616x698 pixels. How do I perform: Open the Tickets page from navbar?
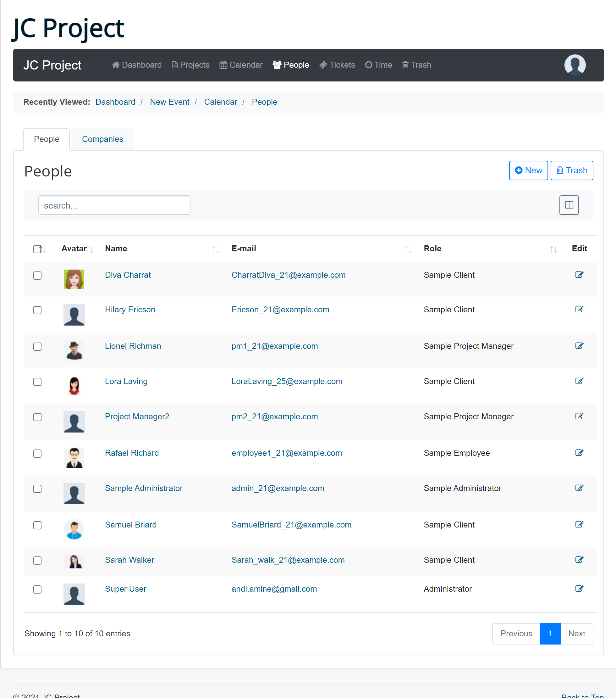tap(337, 65)
